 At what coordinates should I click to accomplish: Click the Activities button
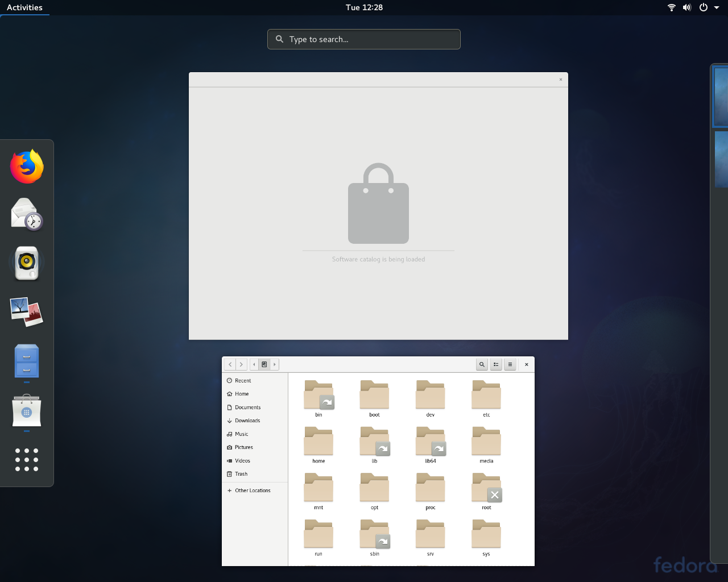pyautogui.click(x=24, y=7)
